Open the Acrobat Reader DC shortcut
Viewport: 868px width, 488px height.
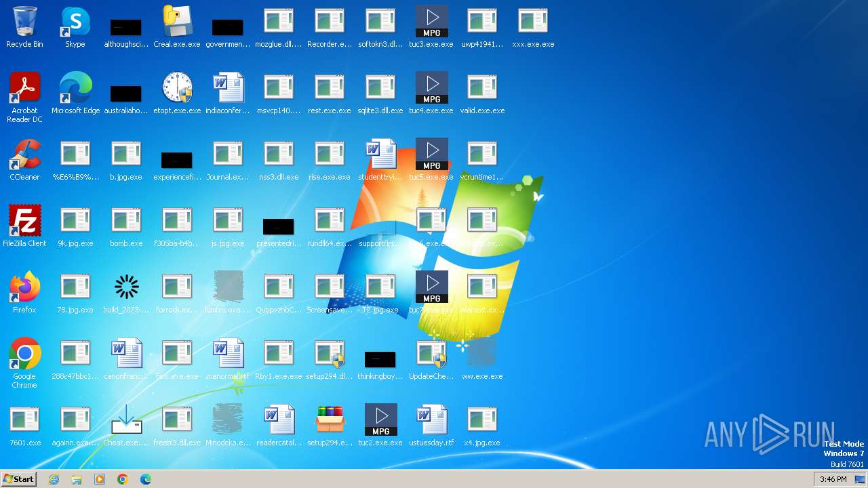[x=24, y=88]
